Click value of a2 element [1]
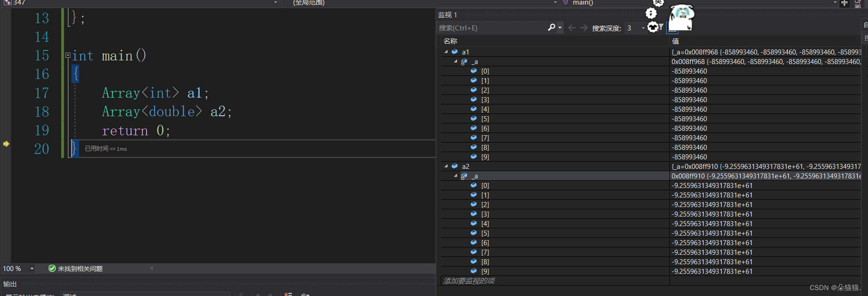This screenshot has height=296, width=868. pos(712,195)
